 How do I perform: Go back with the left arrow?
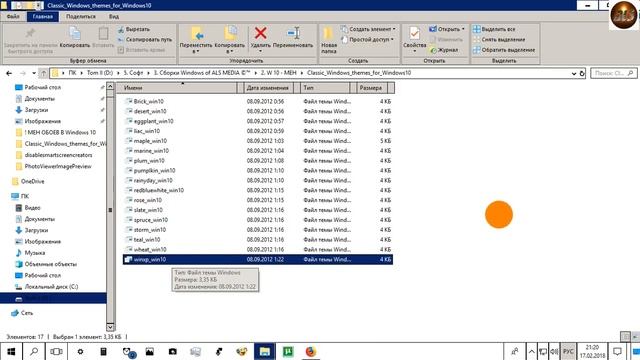tap(9, 73)
